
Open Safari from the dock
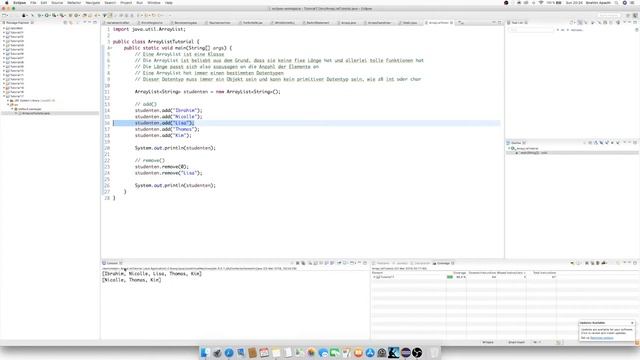coord(229,352)
